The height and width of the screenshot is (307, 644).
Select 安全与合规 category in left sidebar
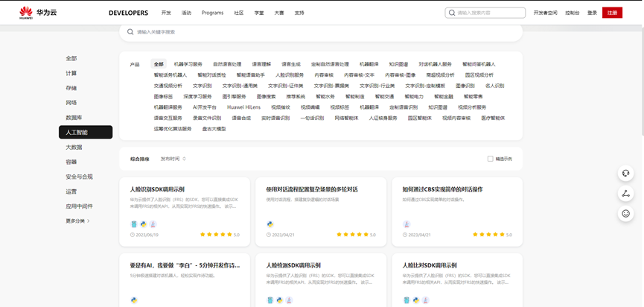tap(79, 177)
